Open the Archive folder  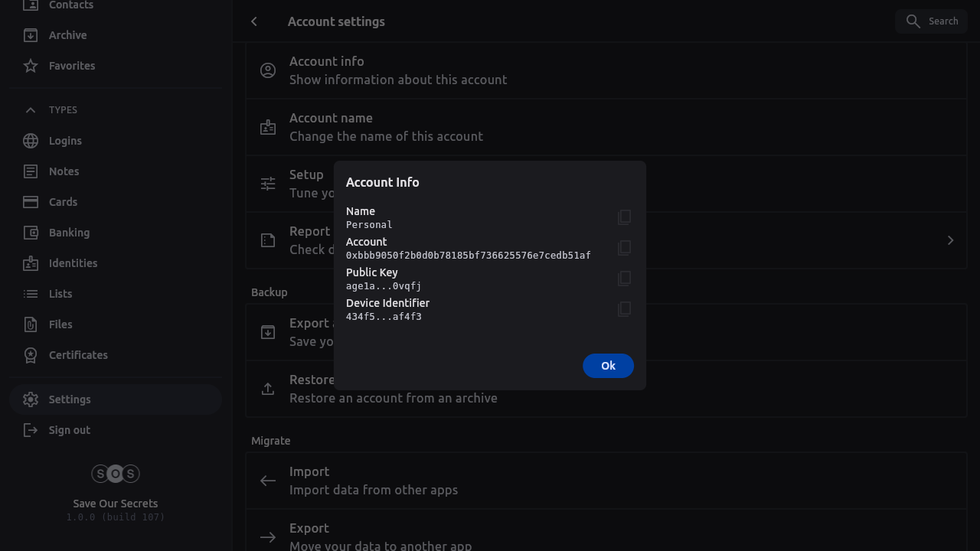click(67, 35)
